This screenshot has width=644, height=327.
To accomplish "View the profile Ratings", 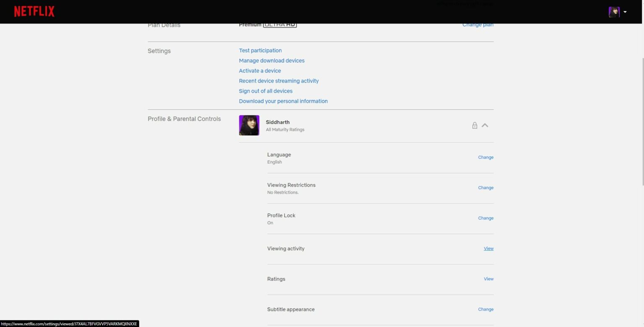I will (488, 279).
